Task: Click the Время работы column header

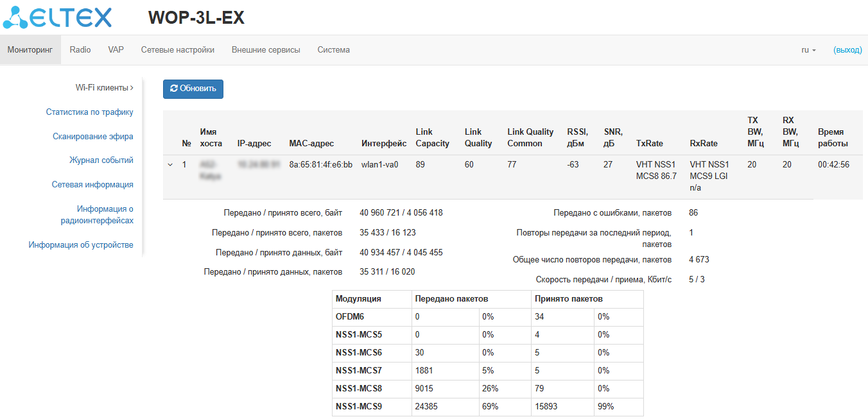Action: (833, 138)
